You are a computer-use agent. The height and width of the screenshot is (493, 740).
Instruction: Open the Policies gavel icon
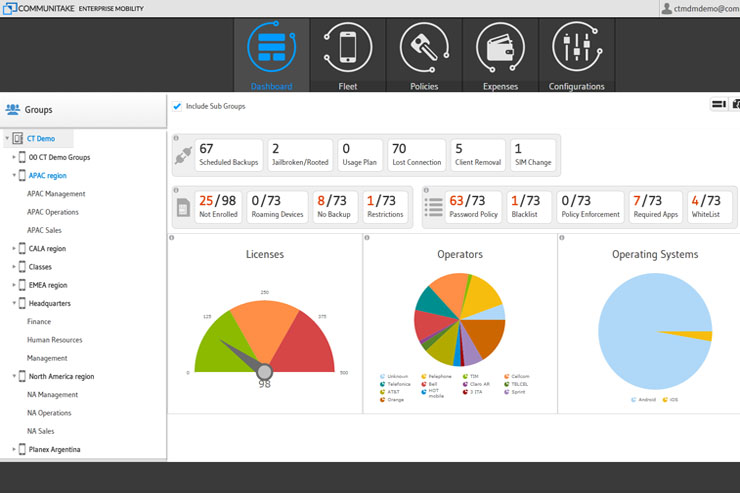[x=424, y=47]
